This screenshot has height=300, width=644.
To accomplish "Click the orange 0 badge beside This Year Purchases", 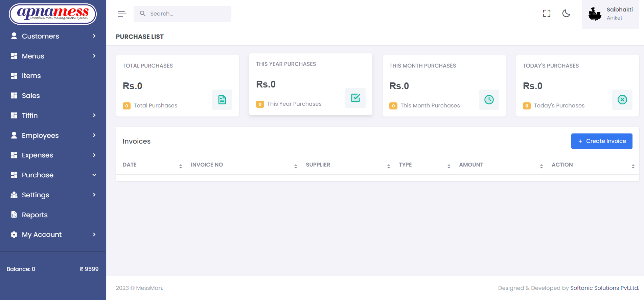I will coord(260,104).
